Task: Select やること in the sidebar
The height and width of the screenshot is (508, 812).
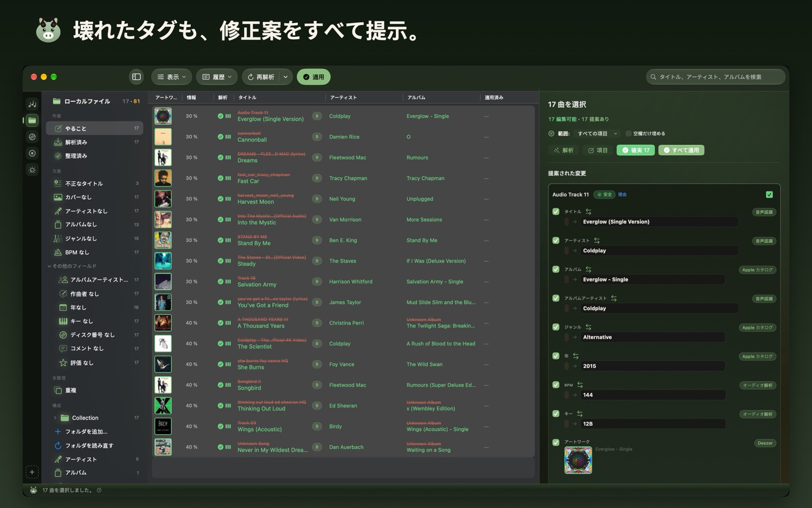Action: pyautogui.click(x=95, y=129)
